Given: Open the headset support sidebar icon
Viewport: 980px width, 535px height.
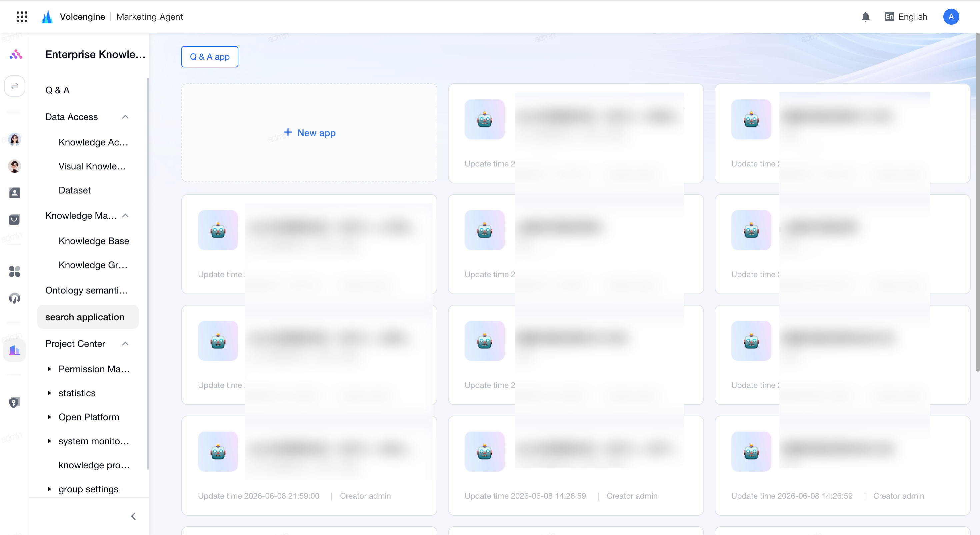Looking at the screenshot, I should 14,298.
